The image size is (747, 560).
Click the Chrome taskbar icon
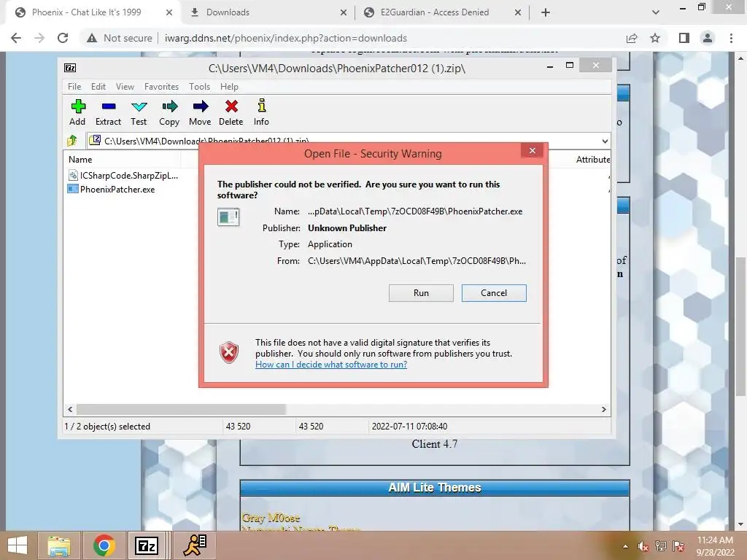coord(104,545)
